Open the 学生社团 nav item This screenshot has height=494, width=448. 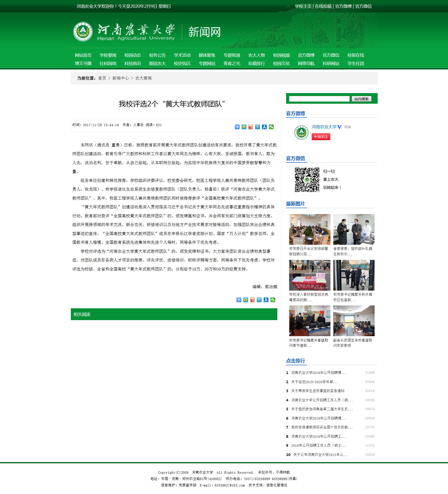(x=355, y=64)
